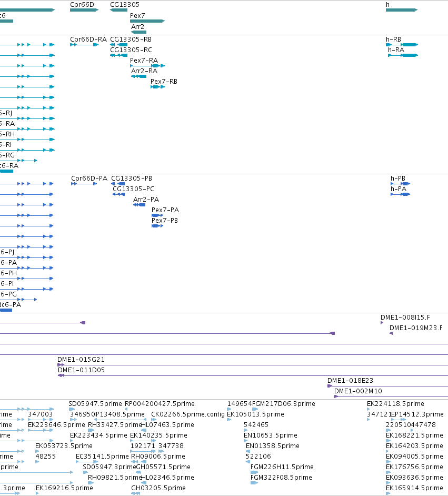The image size is (448, 496).
Task: Open the FGM217D06.3prime EST label
Action: [x=284, y=404]
